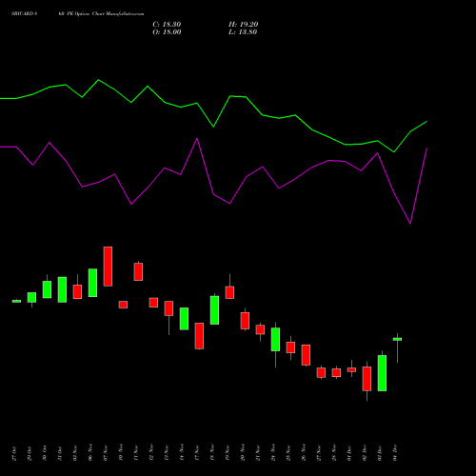The width and height of the screenshot is (476, 476).
Task: Click the low price value L: 13.80
Action: tap(243, 32)
